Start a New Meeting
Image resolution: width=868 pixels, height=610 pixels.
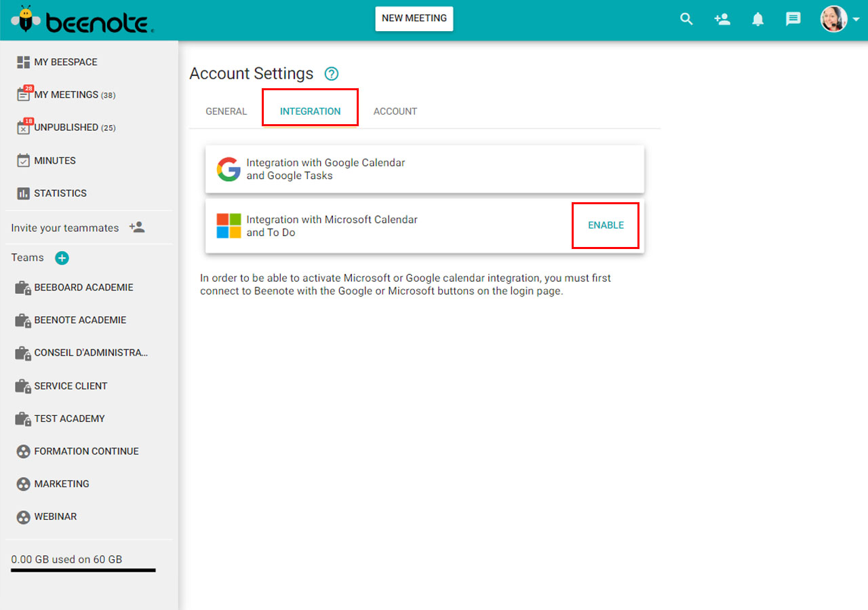point(414,18)
